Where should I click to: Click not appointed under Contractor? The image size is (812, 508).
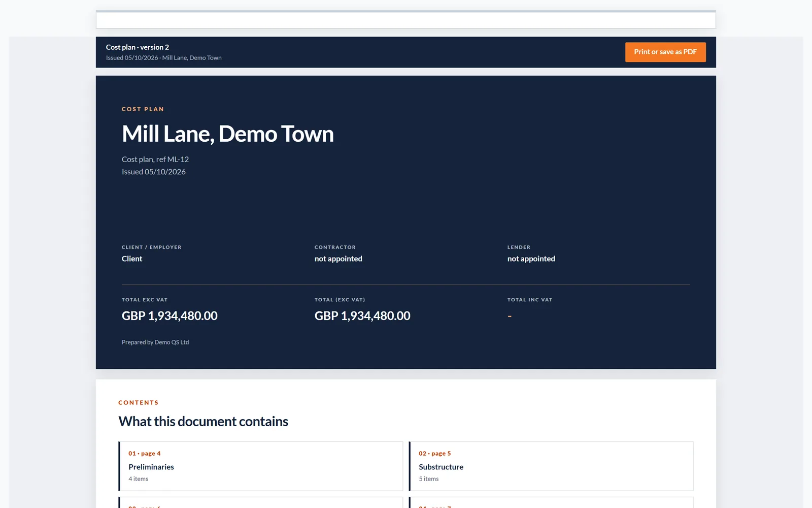tap(339, 259)
